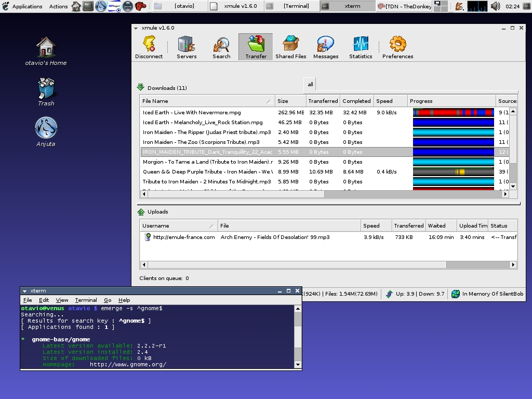
Task: Sort uploads by Waited column header
Action: 441,225
